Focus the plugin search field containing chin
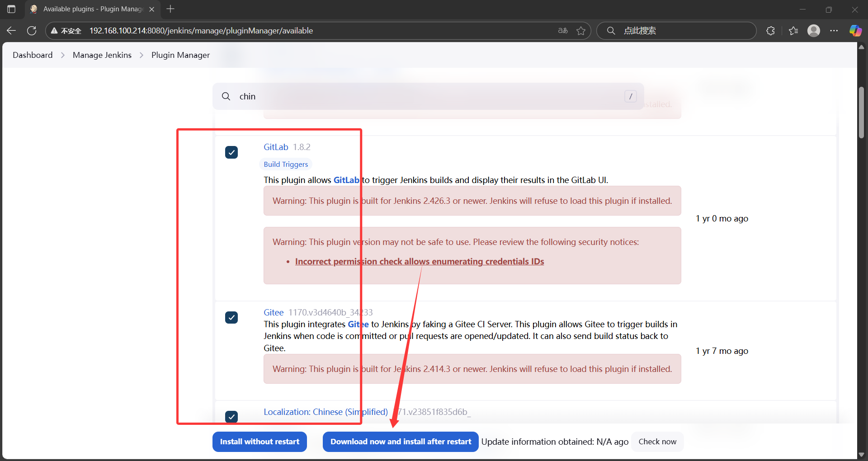Image resolution: width=868 pixels, height=461 pixels. coord(429,96)
